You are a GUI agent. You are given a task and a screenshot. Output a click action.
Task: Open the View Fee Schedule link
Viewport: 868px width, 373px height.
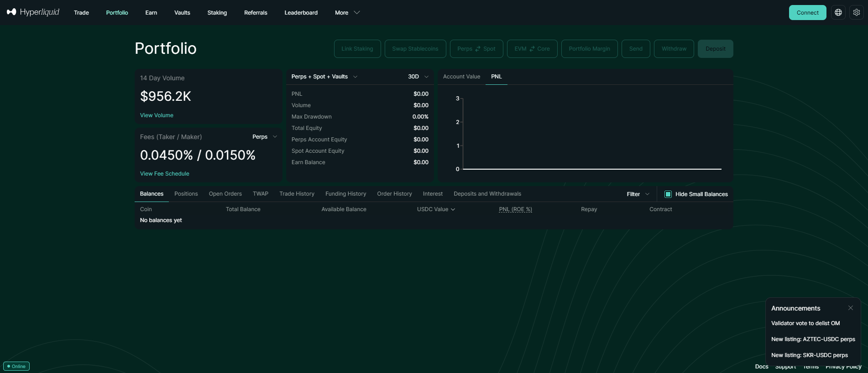tap(165, 174)
